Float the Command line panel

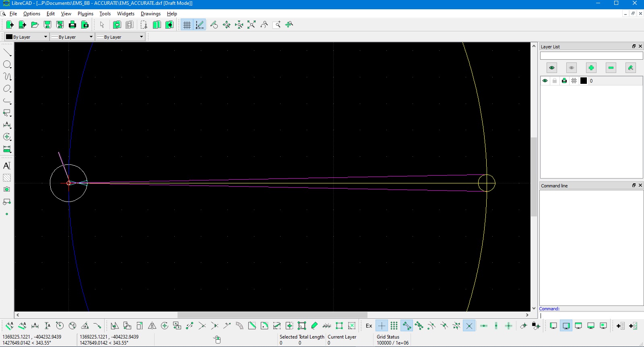(634, 185)
